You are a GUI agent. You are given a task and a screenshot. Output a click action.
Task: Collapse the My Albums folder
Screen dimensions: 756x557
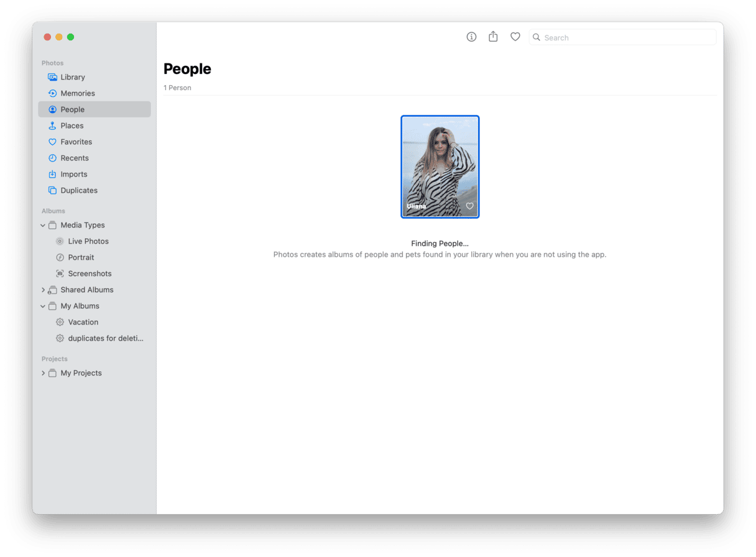coord(43,306)
